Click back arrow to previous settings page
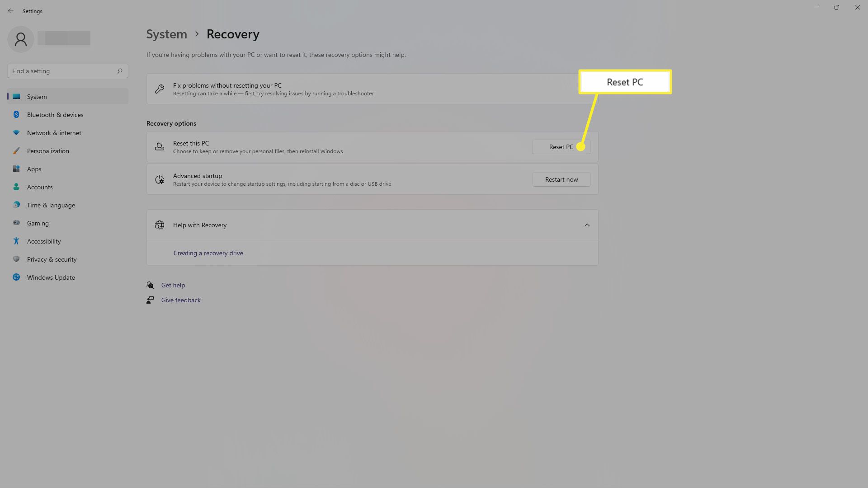868x488 pixels. pyautogui.click(x=11, y=11)
